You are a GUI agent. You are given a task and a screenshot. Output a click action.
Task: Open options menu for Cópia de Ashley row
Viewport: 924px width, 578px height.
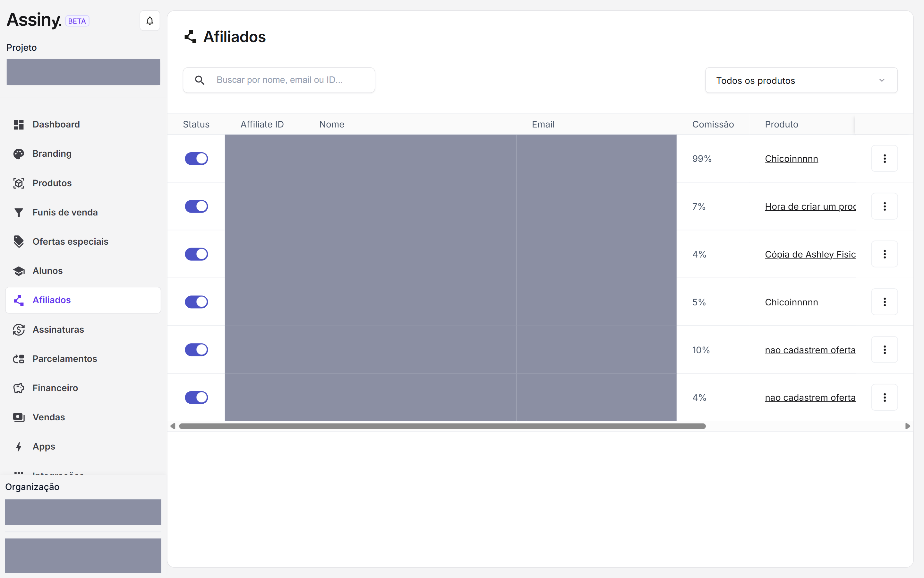[x=884, y=254]
